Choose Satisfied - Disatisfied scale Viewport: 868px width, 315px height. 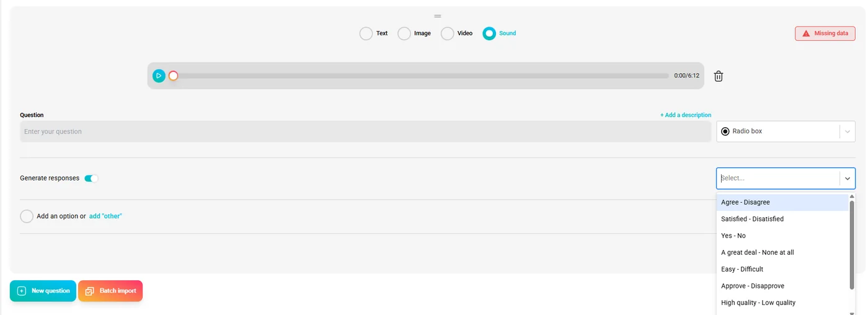[782, 219]
